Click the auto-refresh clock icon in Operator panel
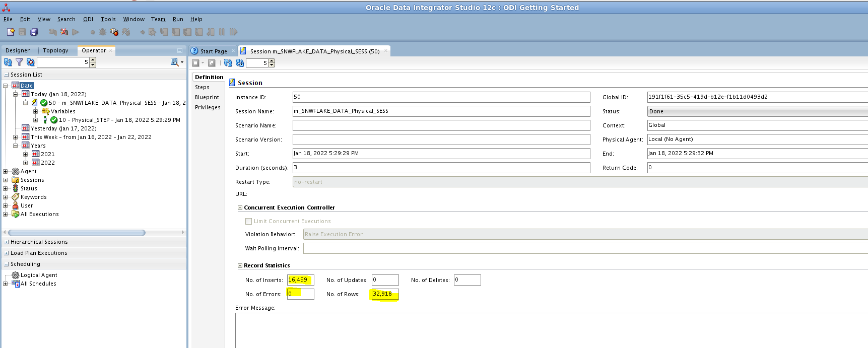The height and width of the screenshot is (348, 868). pyautogui.click(x=31, y=62)
